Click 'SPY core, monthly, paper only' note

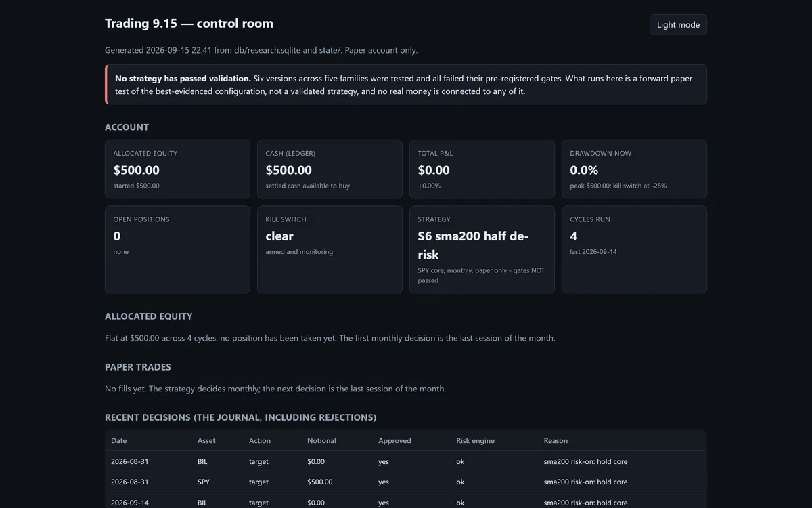(481, 275)
